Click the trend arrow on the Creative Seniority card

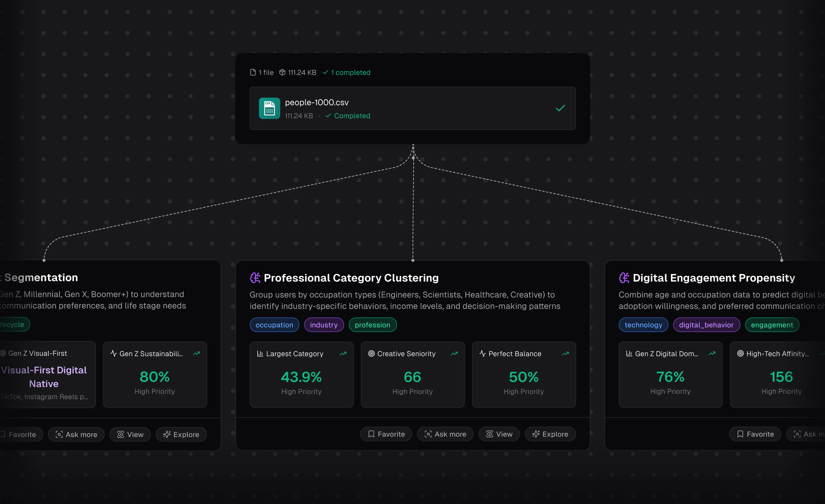pos(454,354)
